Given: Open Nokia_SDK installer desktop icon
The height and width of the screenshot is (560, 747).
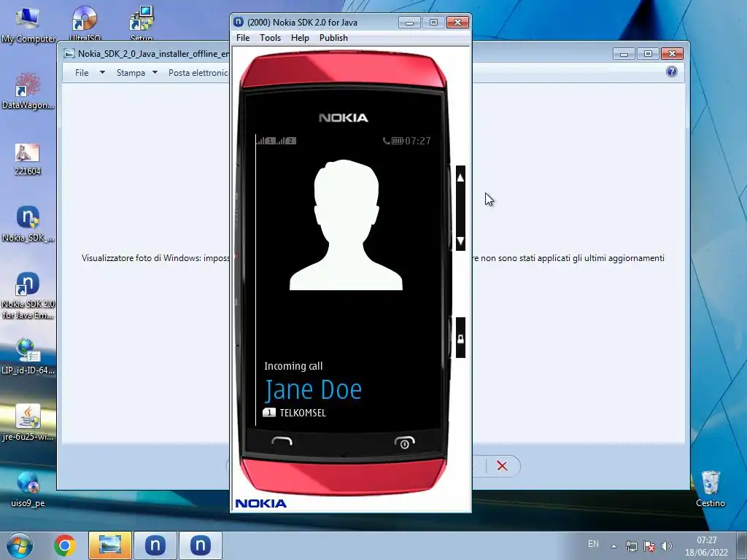Looking at the screenshot, I should [28, 224].
